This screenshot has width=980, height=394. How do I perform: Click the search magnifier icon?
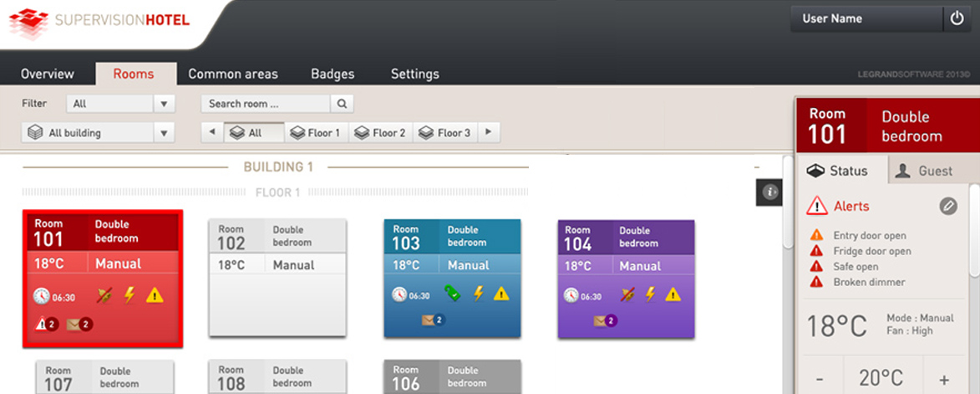pos(342,104)
